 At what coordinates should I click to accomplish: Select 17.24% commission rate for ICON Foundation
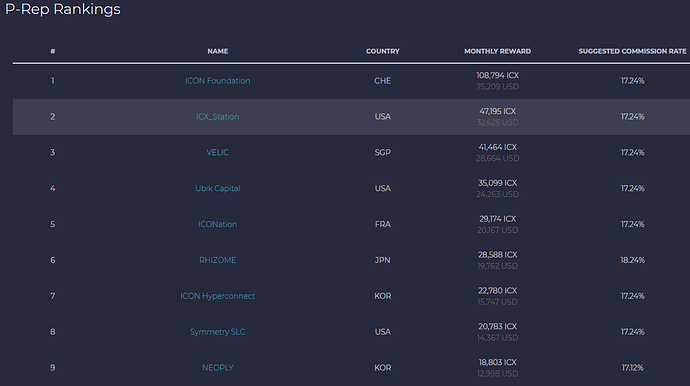point(632,81)
